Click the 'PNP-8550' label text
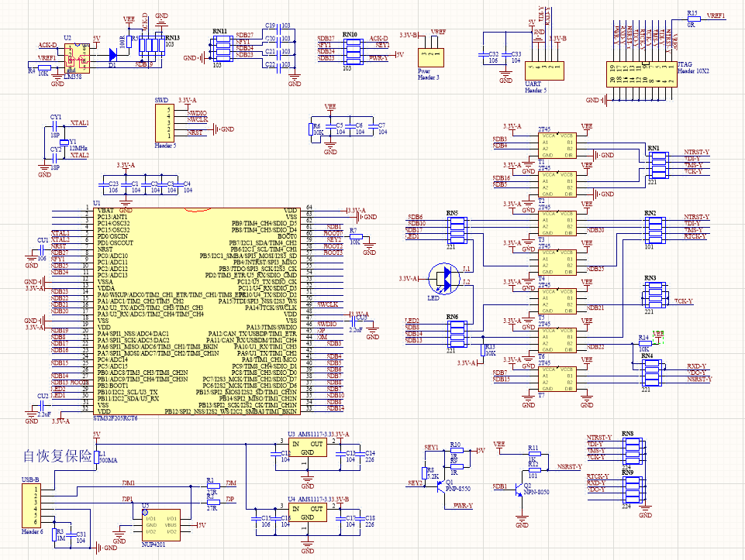This screenshot has height=560, width=745. [458, 489]
